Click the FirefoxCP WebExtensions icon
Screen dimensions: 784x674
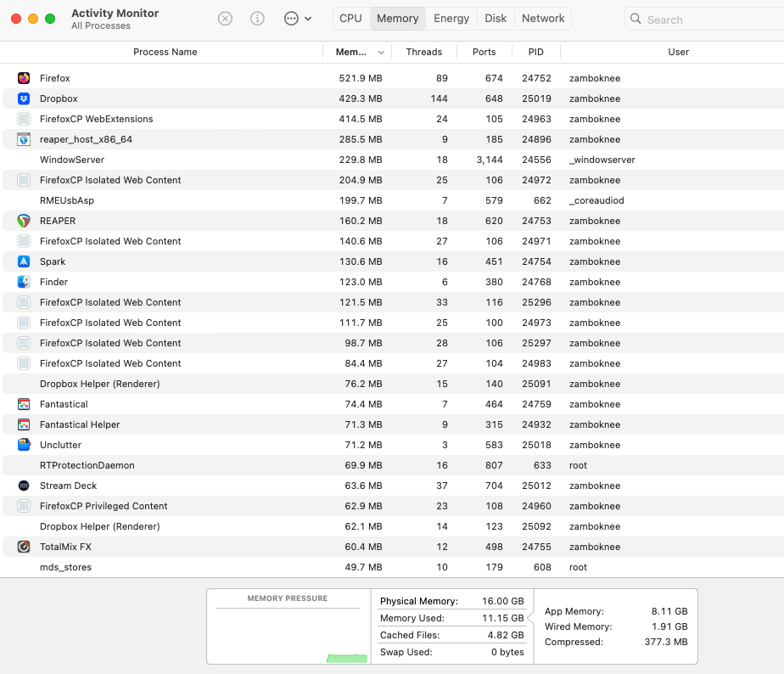click(x=24, y=119)
